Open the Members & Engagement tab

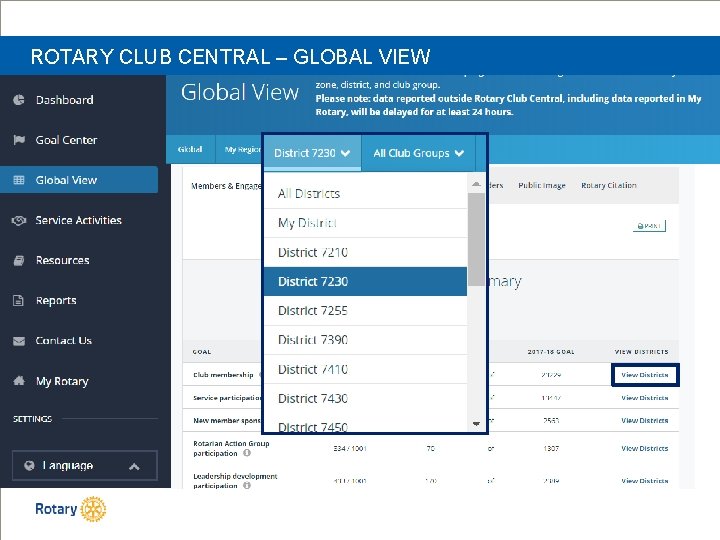[x=226, y=186]
